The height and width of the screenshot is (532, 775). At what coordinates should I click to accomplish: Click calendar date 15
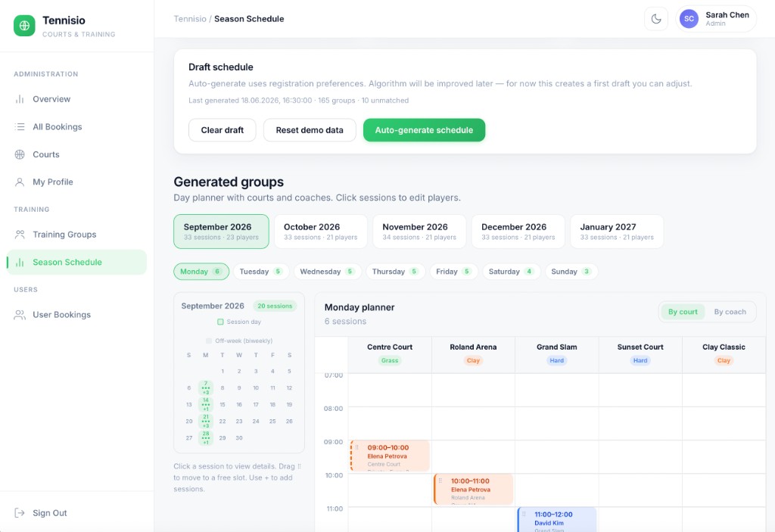tap(223, 404)
